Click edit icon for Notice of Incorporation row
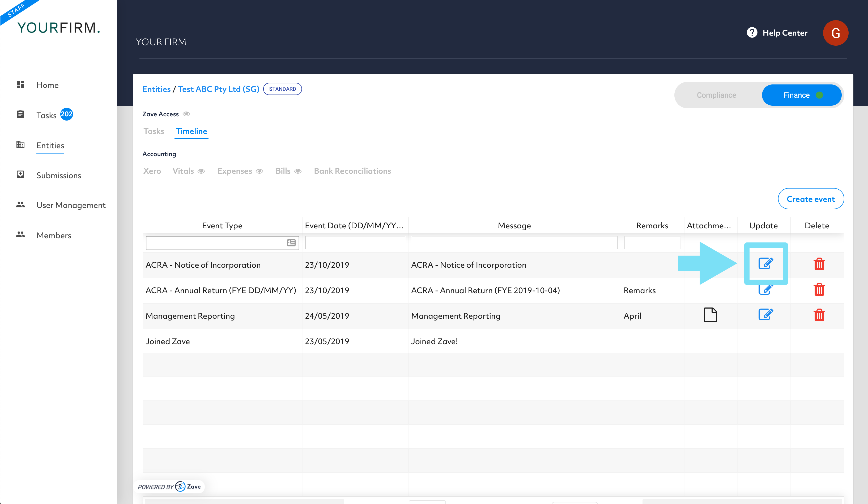Viewport: 868px width, 504px height. (765, 264)
